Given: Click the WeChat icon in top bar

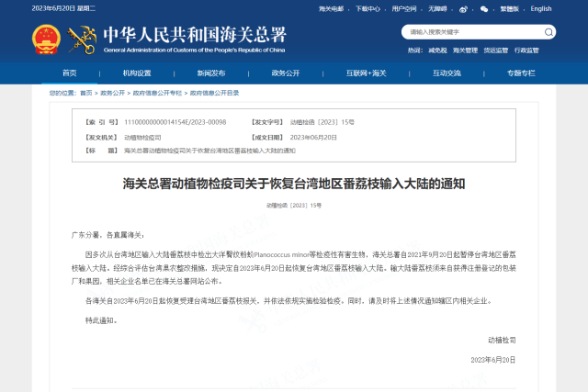Looking at the screenshot, I should (482, 8).
